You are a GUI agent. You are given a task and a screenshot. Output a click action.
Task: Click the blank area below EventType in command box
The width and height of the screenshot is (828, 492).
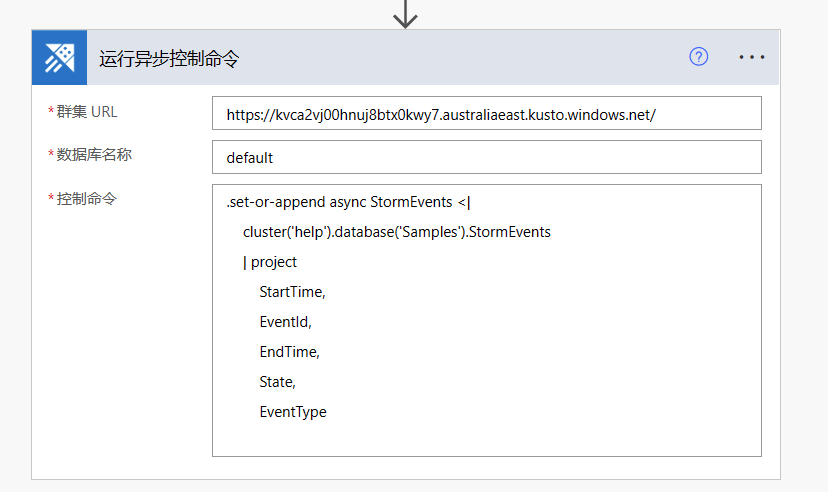pyautogui.click(x=486, y=438)
